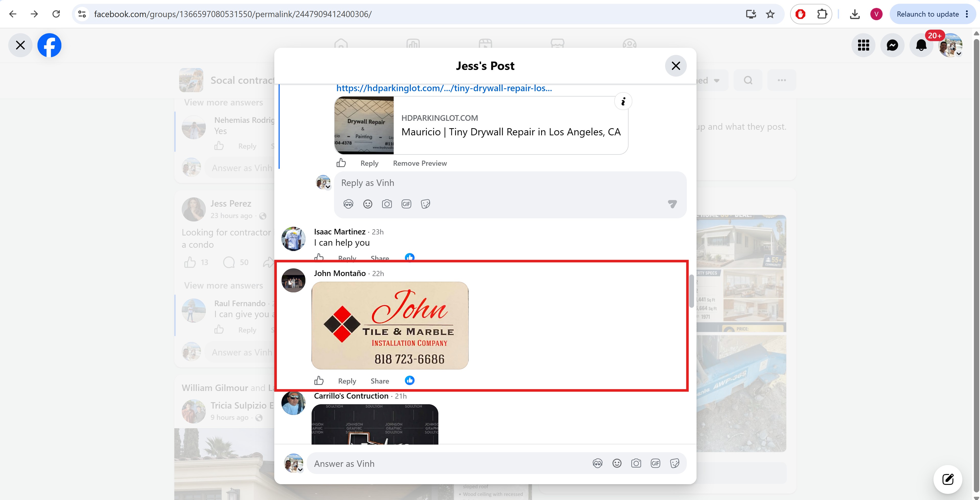Open the browser downloads icon
This screenshot has height=500, width=980.
(x=855, y=14)
